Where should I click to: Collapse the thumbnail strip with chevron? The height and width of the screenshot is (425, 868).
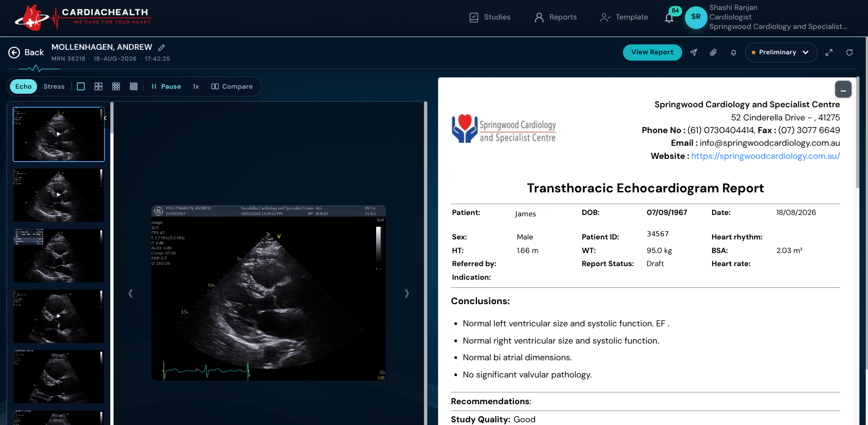(x=105, y=118)
